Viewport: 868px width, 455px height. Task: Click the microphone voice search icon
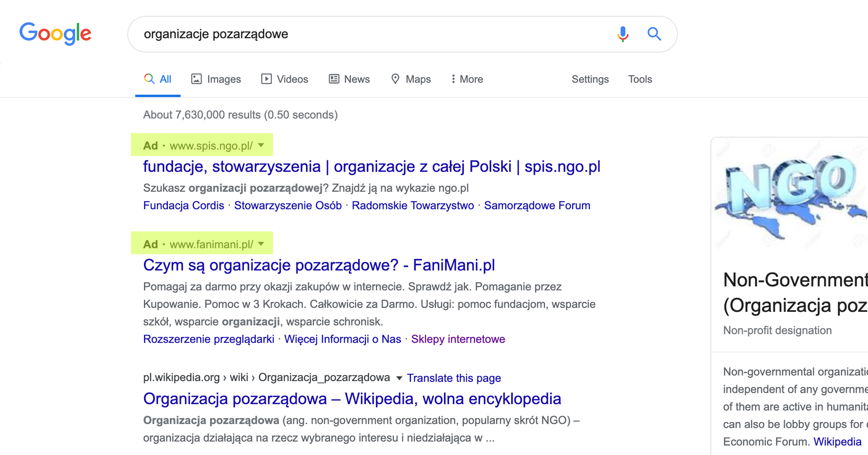coord(622,34)
